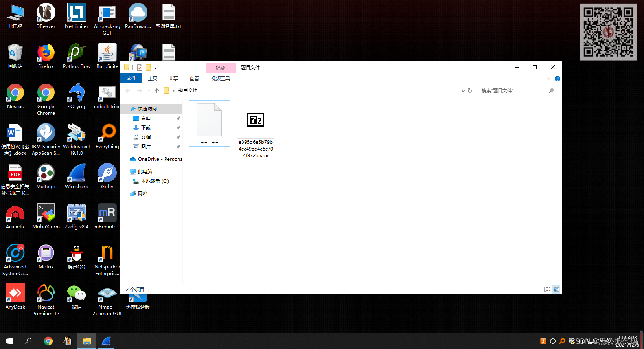Open IBM Security AppScan shortcut
644x349 pixels.
tap(46, 140)
